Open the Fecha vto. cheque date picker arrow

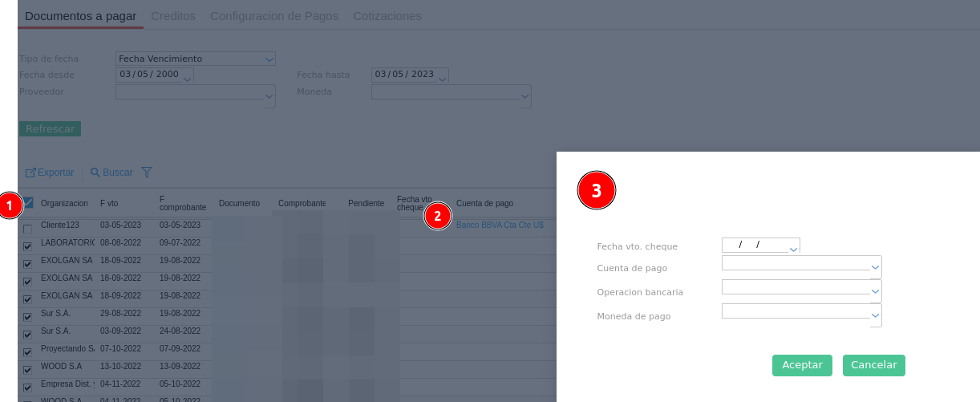[x=794, y=249]
